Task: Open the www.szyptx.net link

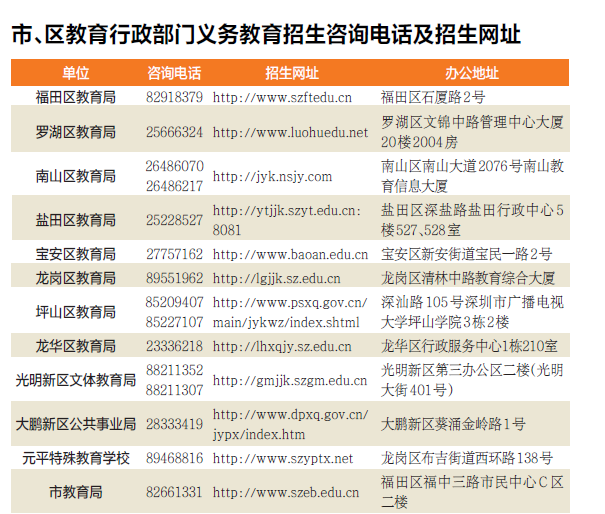Action: 283,458
